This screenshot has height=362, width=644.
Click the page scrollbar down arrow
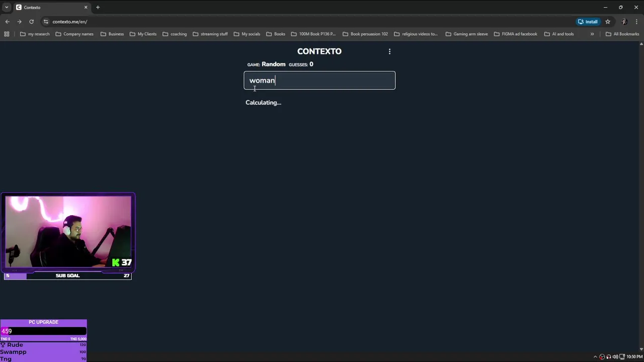click(641, 349)
